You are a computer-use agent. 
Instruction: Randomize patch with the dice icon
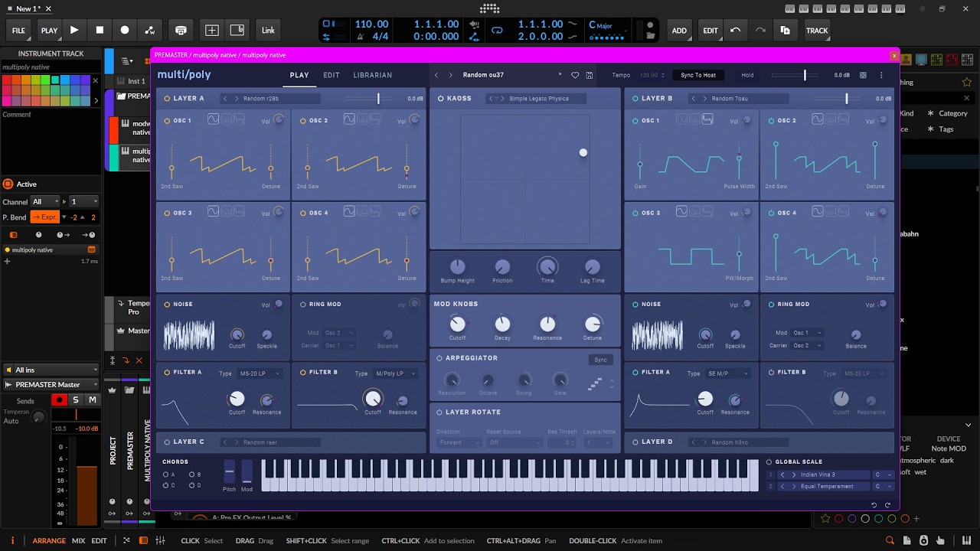point(863,75)
